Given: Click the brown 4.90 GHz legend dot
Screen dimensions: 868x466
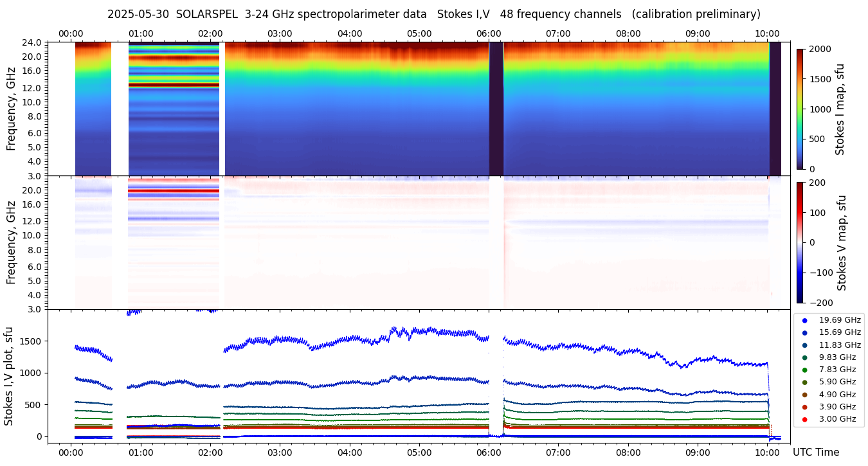Looking at the screenshot, I should coord(804,395).
